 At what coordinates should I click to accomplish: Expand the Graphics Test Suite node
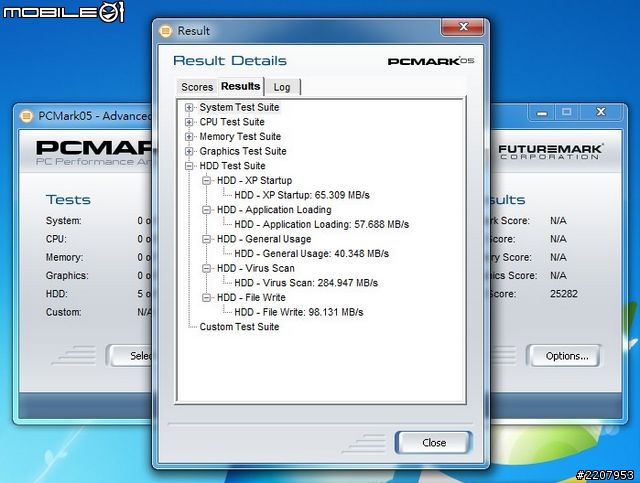[x=189, y=151]
